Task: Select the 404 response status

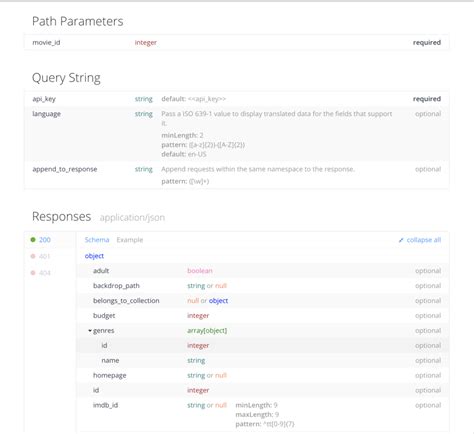Action: point(45,273)
